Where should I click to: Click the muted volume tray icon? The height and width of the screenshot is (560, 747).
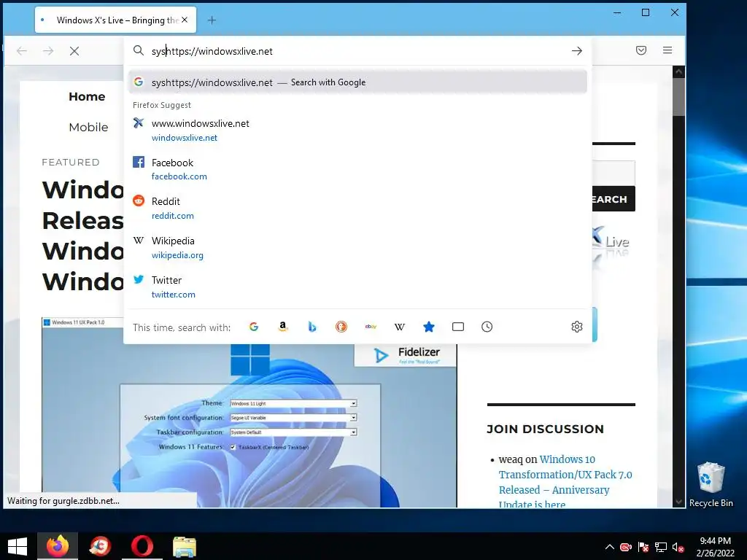pos(678,547)
